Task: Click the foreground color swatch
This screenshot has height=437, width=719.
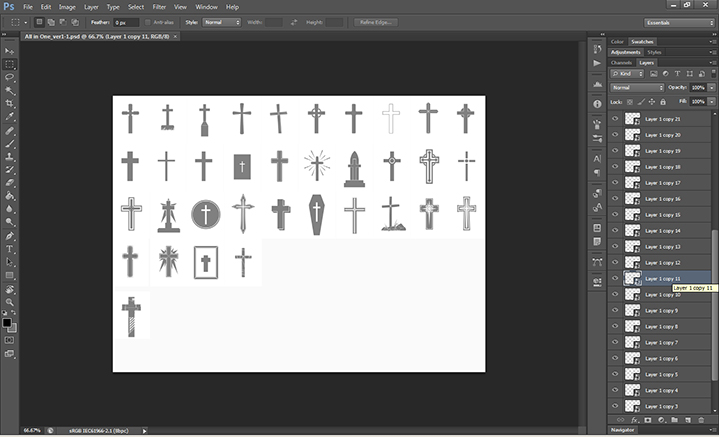Action: coord(7,322)
